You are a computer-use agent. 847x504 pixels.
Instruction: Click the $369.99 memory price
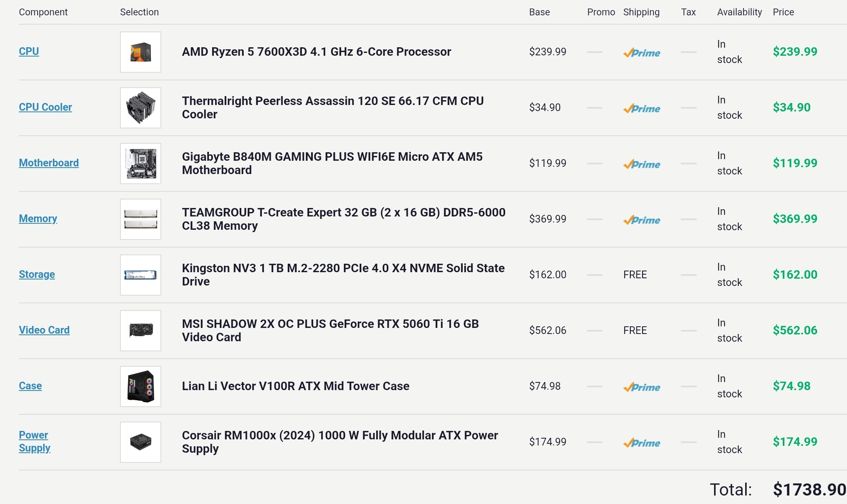tap(795, 219)
